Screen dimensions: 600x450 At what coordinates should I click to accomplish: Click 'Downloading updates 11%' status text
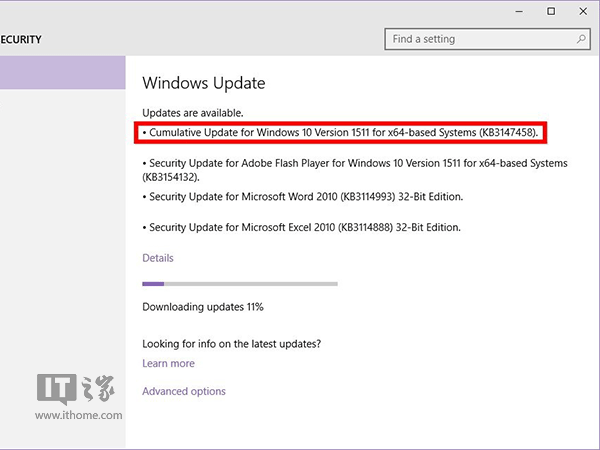(x=203, y=307)
